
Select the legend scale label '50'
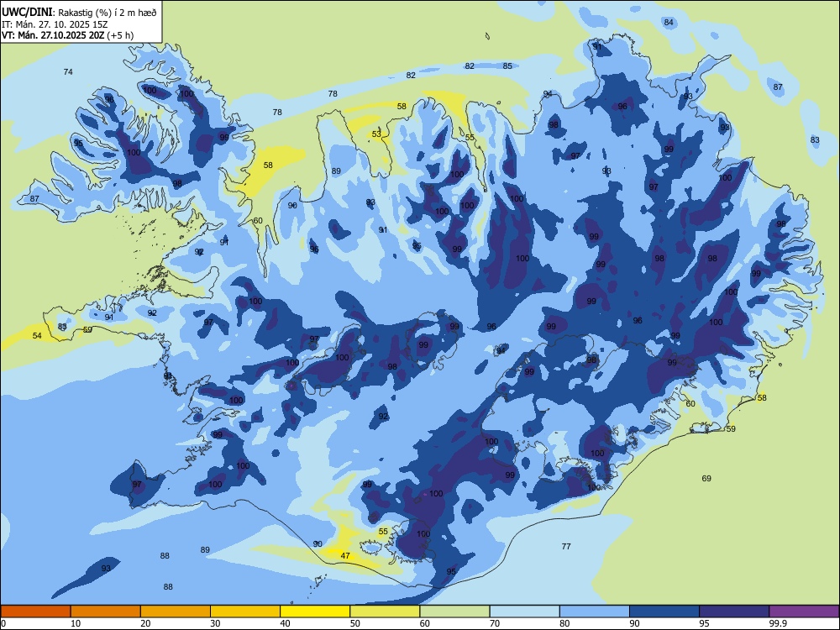click(355, 623)
